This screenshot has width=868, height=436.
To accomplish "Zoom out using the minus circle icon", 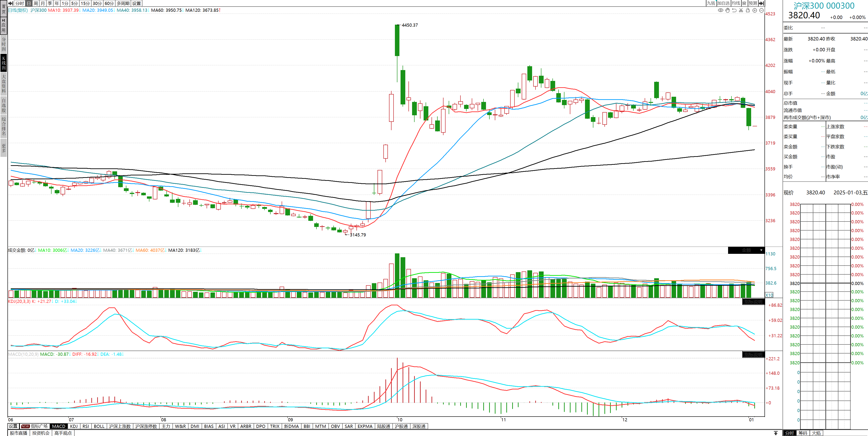I will 762,10.
